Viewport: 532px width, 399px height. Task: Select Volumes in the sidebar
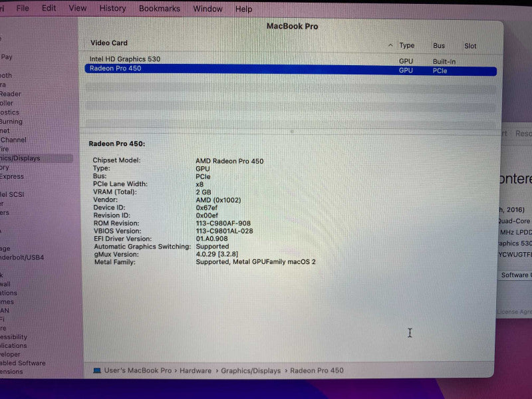click(7, 302)
